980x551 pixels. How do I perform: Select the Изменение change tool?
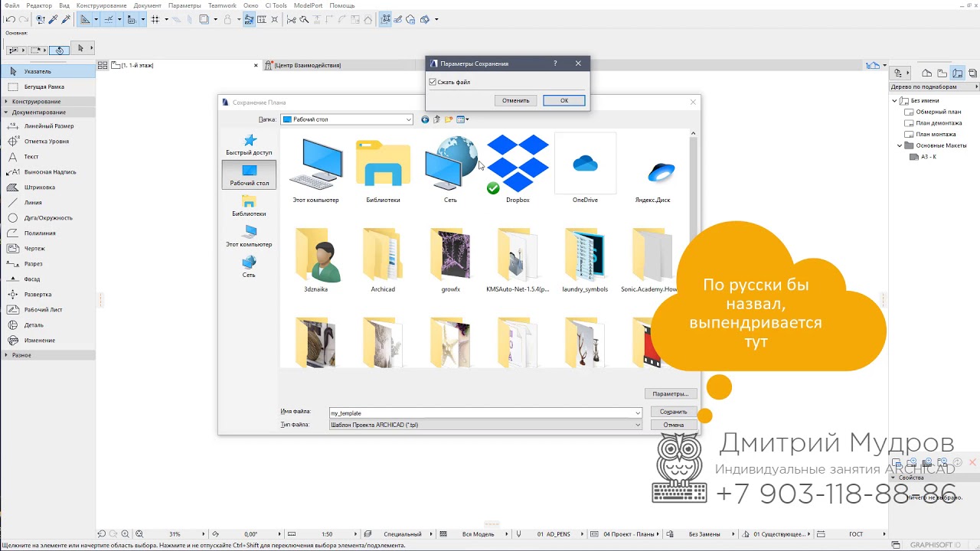pos(47,340)
